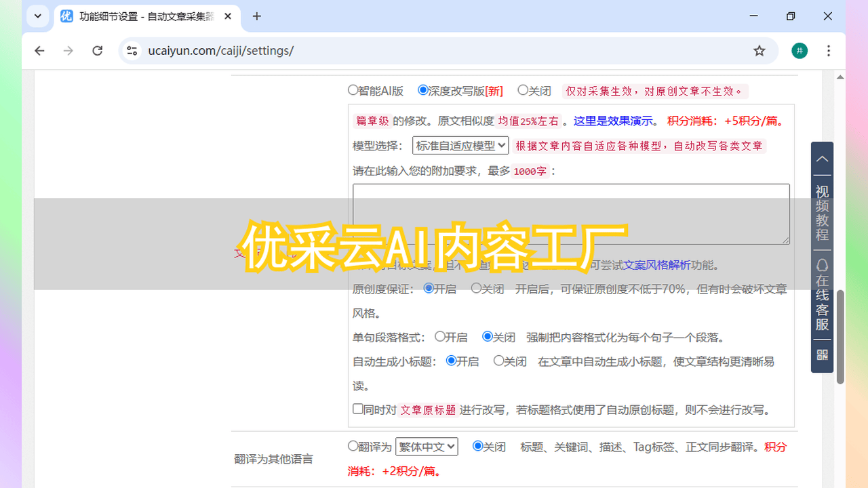Open the Chrome three-dot menu
This screenshot has height=488, width=868.
click(829, 51)
